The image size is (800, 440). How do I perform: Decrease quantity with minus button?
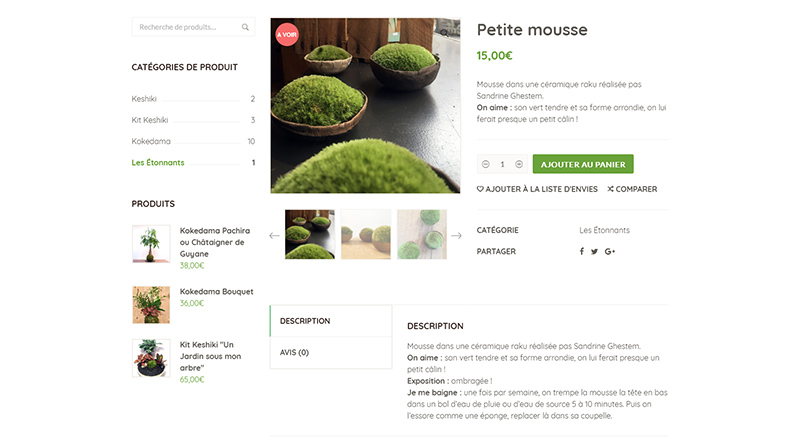pyautogui.click(x=486, y=164)
